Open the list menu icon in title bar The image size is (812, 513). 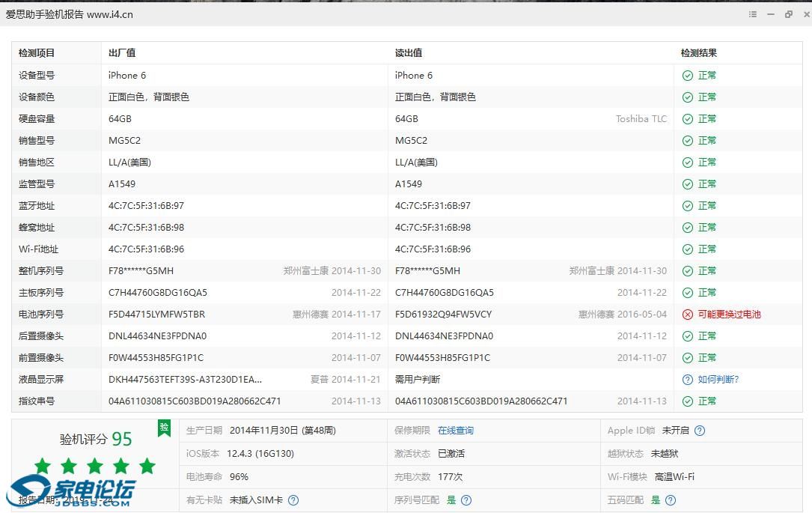pos(753,14)
